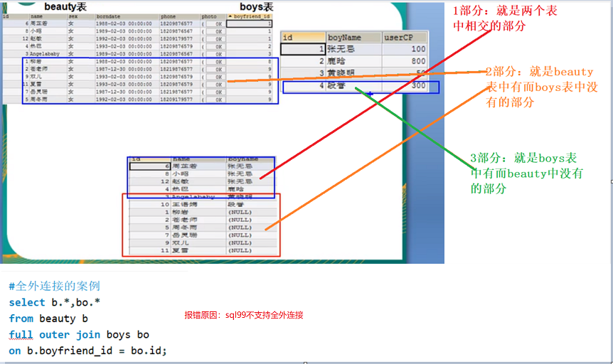The height and width of the screenshot is (364, 613).
Task: Click the 'Angelababy' name cell in beauty table
Action: coord(45,54)
